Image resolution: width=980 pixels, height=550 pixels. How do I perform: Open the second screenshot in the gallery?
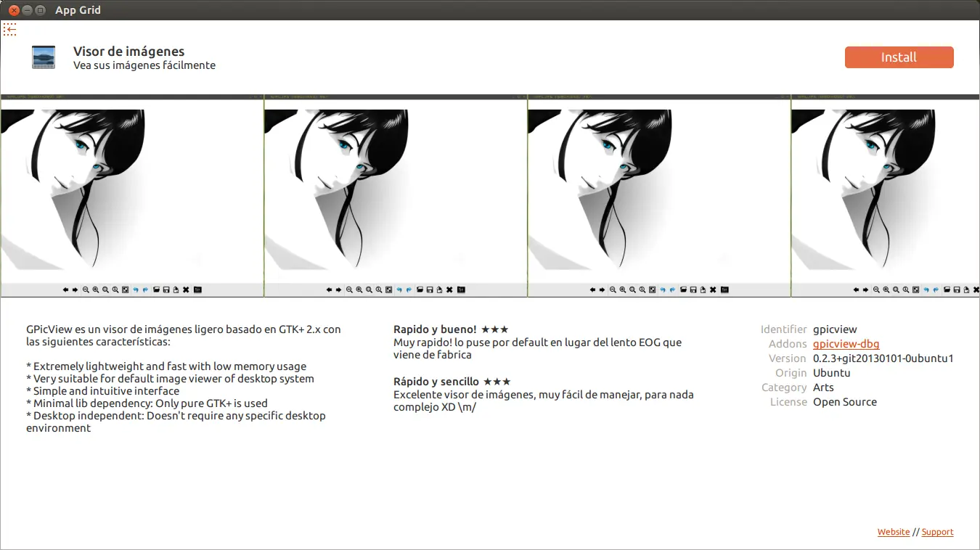[x=395, y=195]
